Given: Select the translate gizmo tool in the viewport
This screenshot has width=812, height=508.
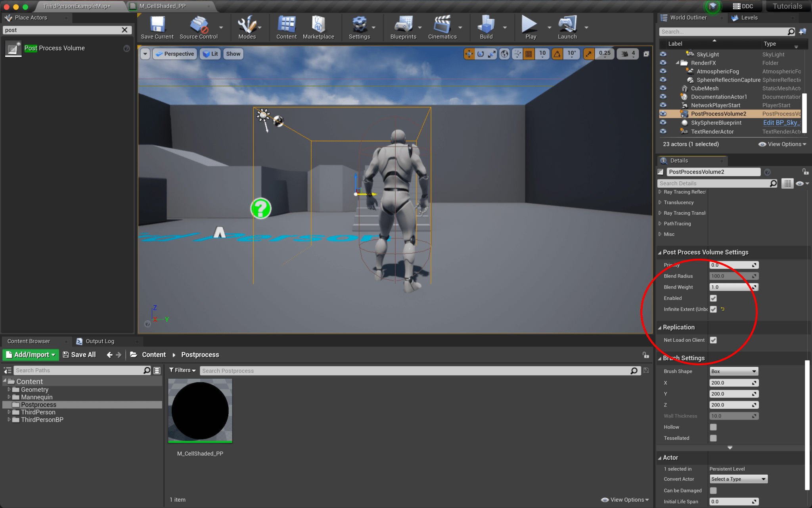Looking at the screenshot, I should (x=469, y=54).
